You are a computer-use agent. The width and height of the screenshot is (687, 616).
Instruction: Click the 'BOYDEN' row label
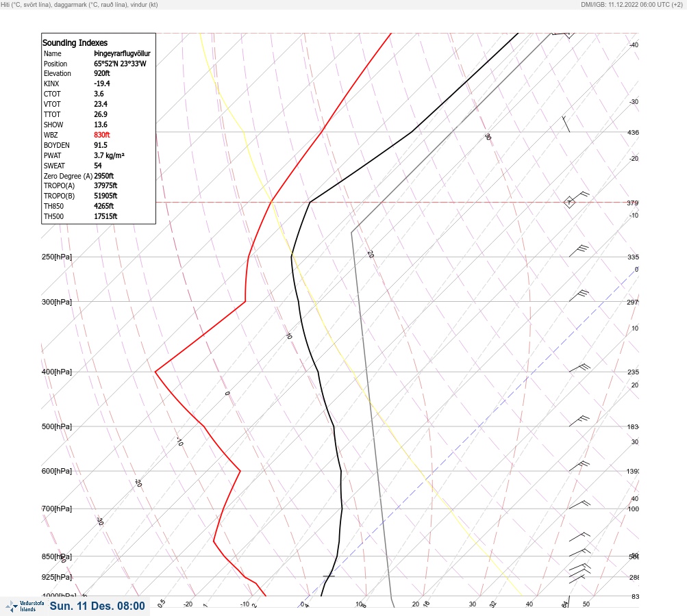57,145
